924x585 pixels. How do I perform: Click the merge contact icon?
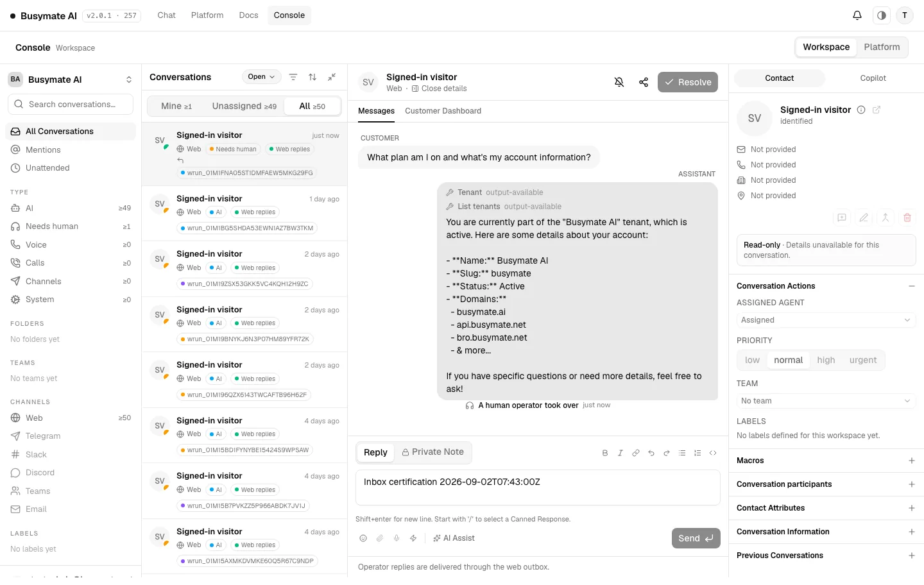click(x=886, y=217)
